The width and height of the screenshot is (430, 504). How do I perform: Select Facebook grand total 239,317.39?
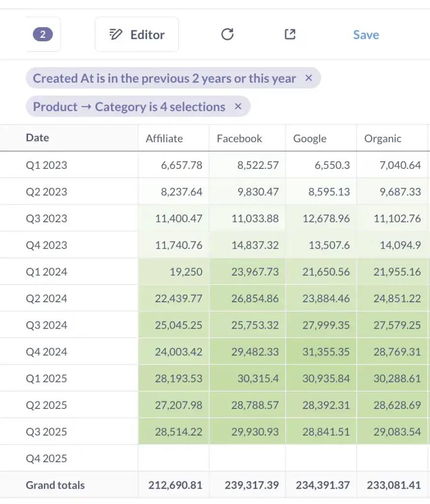point(251,485)
